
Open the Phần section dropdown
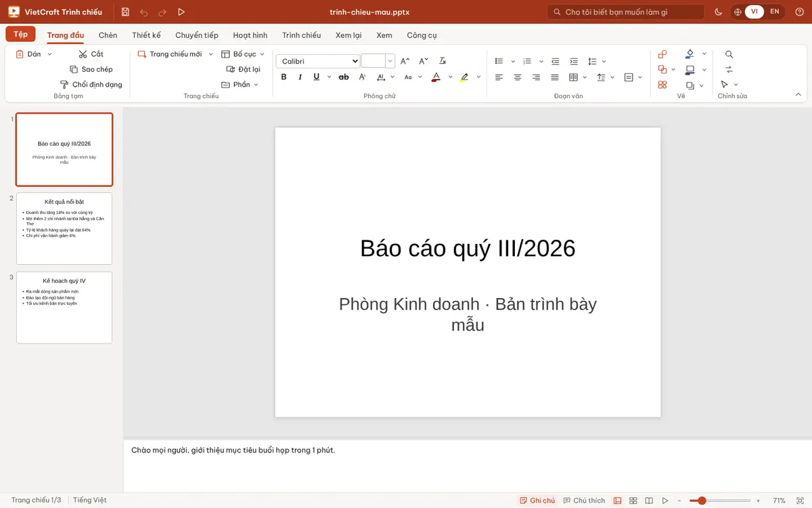point(240,85)
